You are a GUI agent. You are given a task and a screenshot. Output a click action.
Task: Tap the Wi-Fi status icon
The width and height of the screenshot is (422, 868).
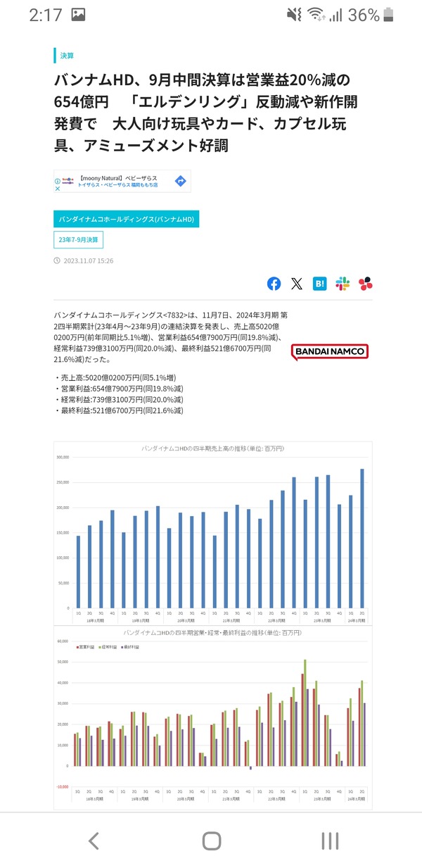(316, 15)
